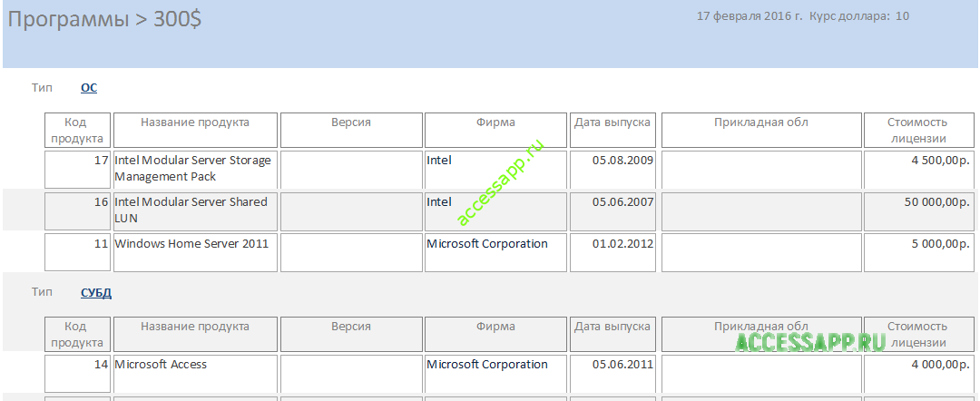Image resolution: width=980 pixels, height=401 pixels.
Task: Click "Название продукта" header in СУБД table
Action: click(195, 335)
